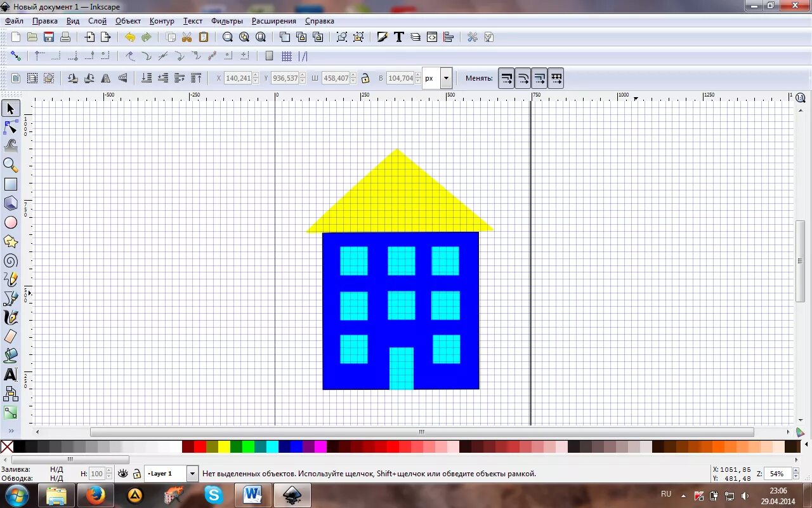The height and width of the screenshot is (508, 812).
Task: Select the Eraser tool
Action: click(x=11, y=337)
